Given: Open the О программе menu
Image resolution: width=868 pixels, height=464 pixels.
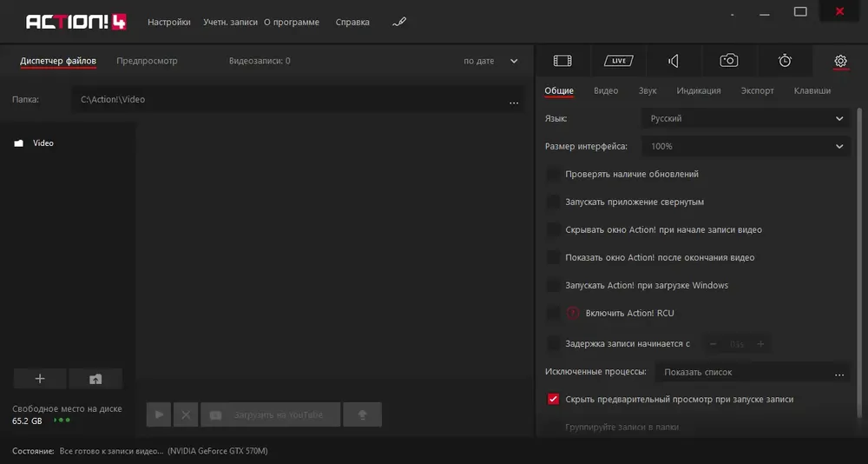Looking at the screenshot, I should [291, 23].
